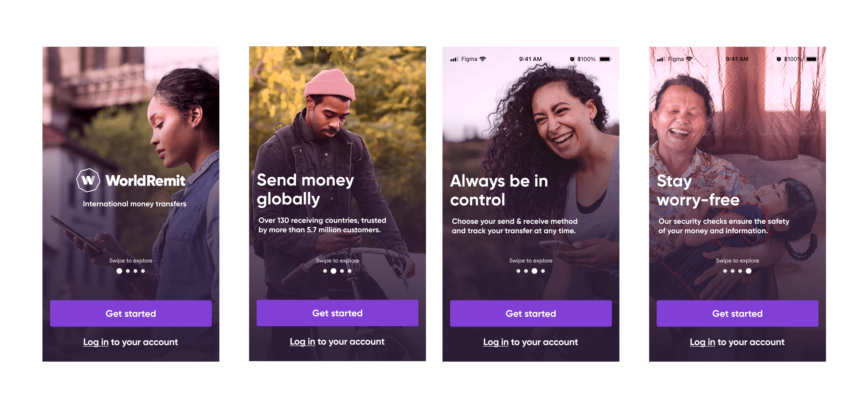Tap battery icon in third screen status bar
This screenshot has width=868, height=406.
pyautogui.click(x=605, y=59)
